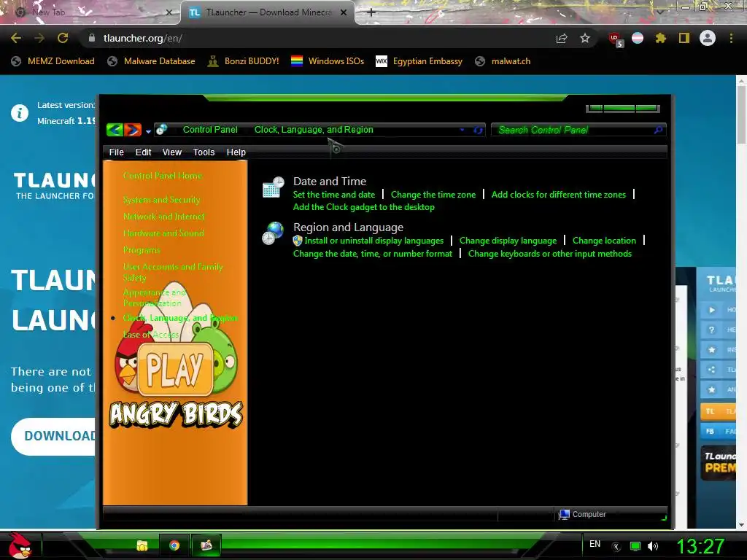
Task: Click the volume speaker tray icon
Action: tap(653, 545)
